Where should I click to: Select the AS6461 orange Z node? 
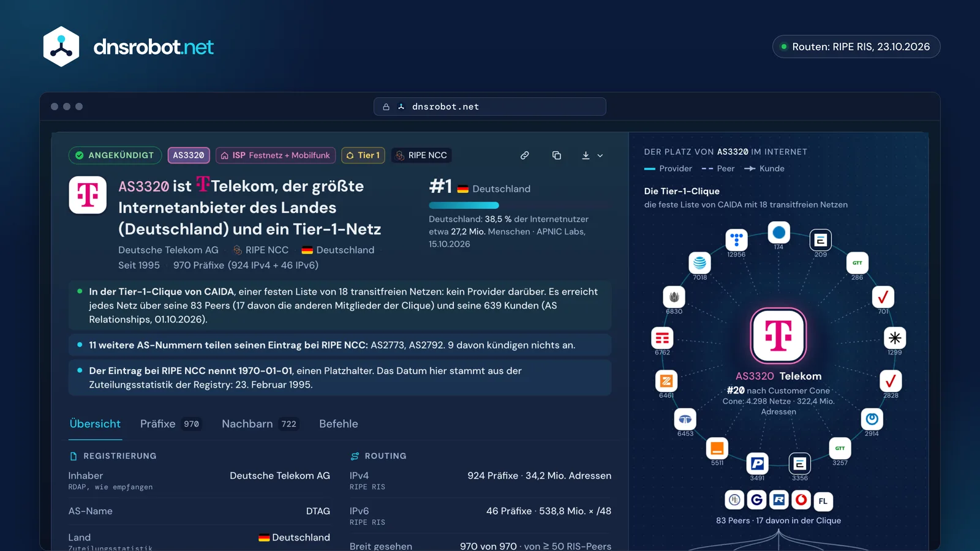click(666, 381)
